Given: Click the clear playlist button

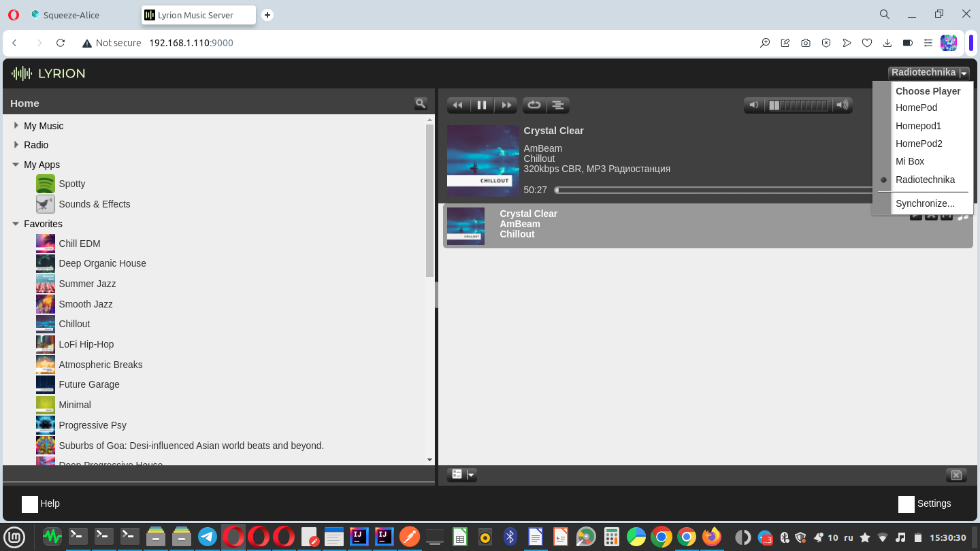Looking at the screenshot, I should (x=956, y=475).
